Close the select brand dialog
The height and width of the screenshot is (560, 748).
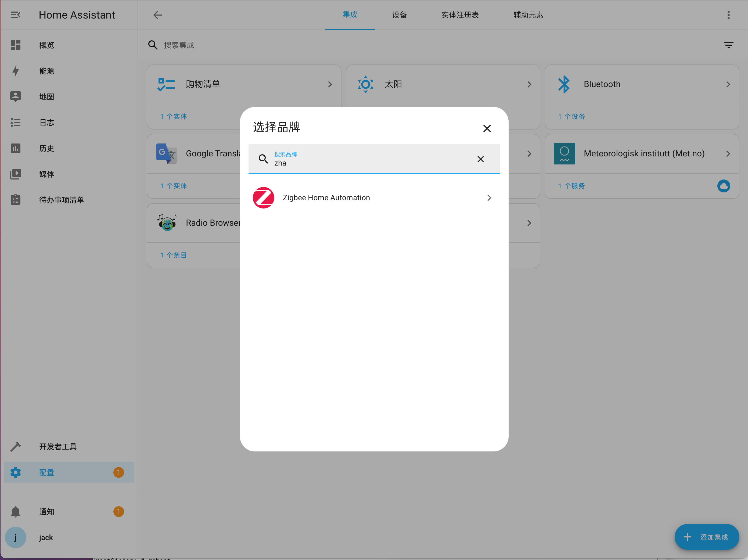(487, 128)
